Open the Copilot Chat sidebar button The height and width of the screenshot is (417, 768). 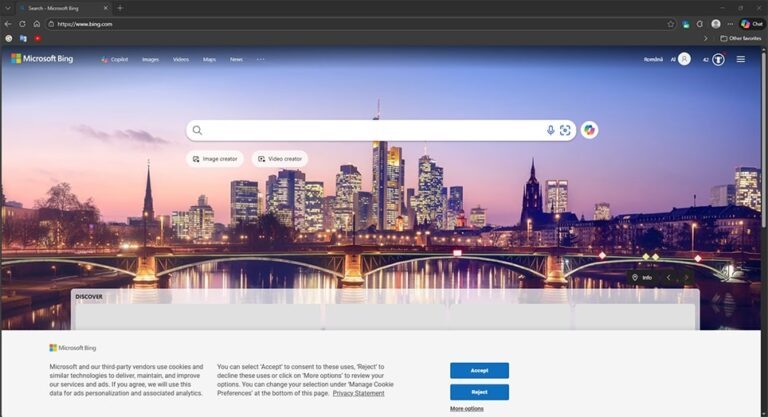coord(752,24)
